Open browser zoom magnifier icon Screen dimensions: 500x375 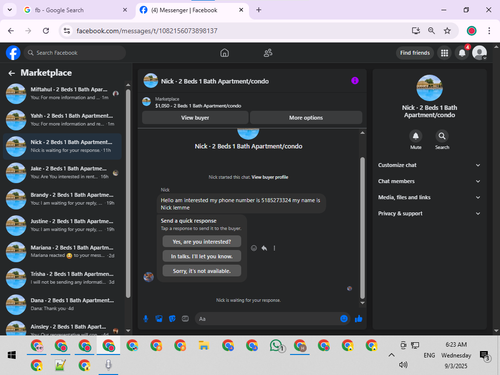[431, 31]
